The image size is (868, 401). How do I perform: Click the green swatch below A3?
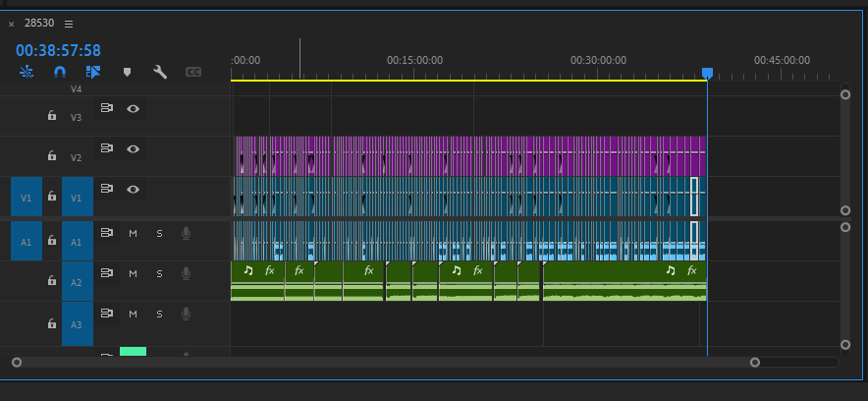pyautogui.click(x=133, y=351)
